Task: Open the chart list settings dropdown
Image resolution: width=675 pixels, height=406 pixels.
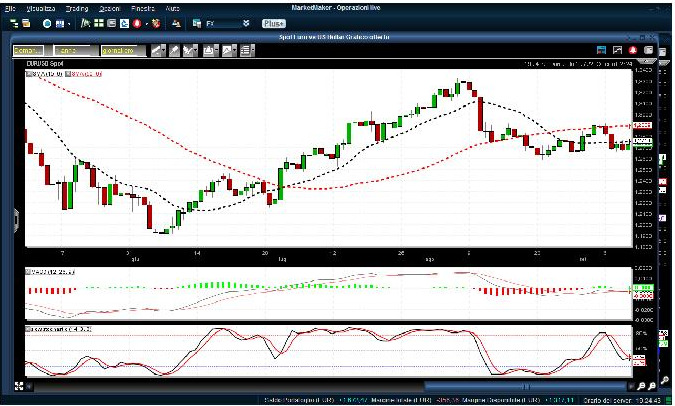Action: (246, 49)
